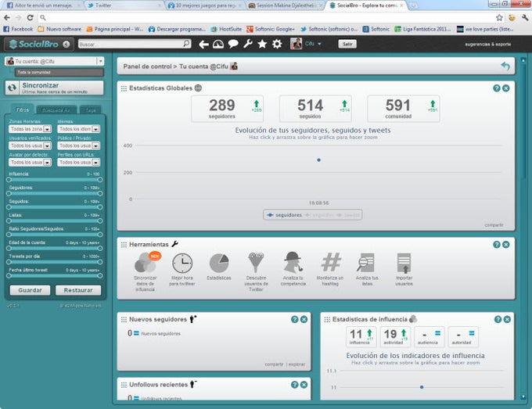Open the speech bubble messages icon
Image resolution: width=532 pixels, height=409 pixels.
coord(233,44)
